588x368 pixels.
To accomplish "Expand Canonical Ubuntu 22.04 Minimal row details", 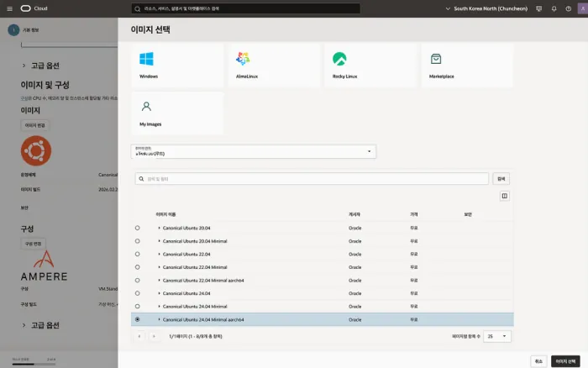I will pyautogui.click(x=159, y=267).
